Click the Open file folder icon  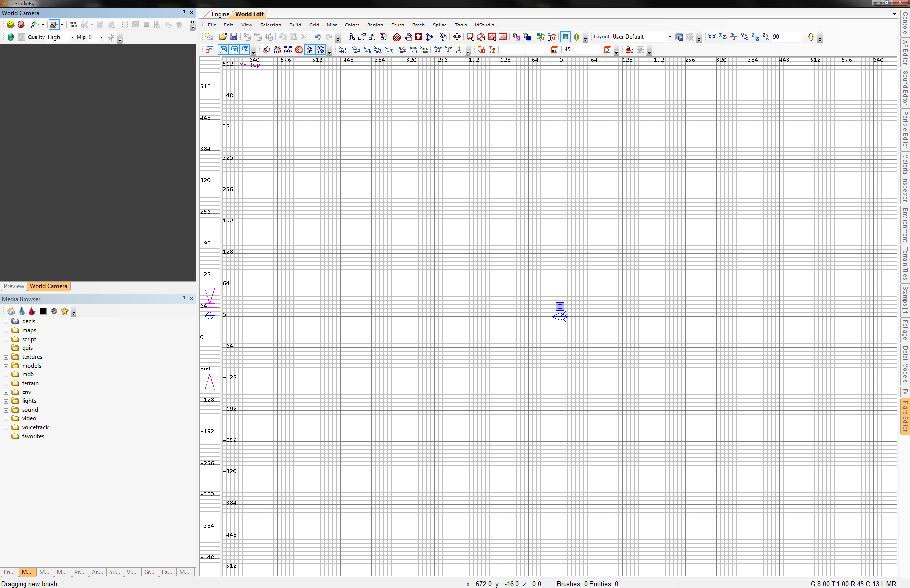click(x=223, y=37)
